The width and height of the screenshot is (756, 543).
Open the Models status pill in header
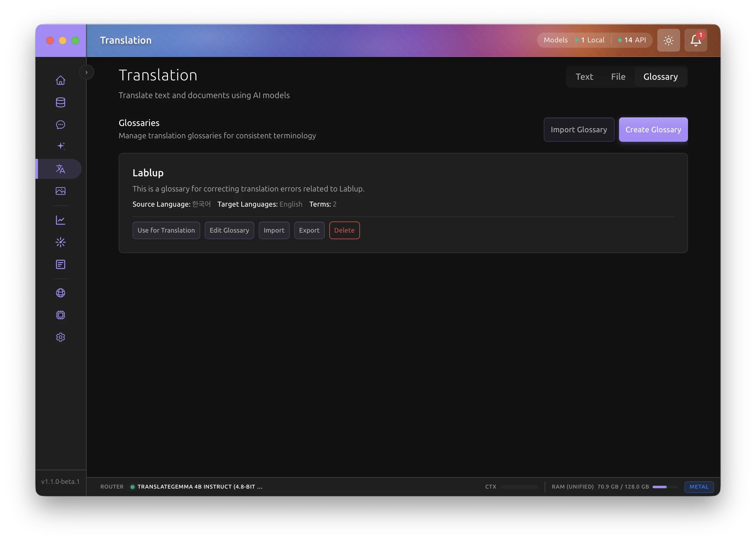pos(594,41)
